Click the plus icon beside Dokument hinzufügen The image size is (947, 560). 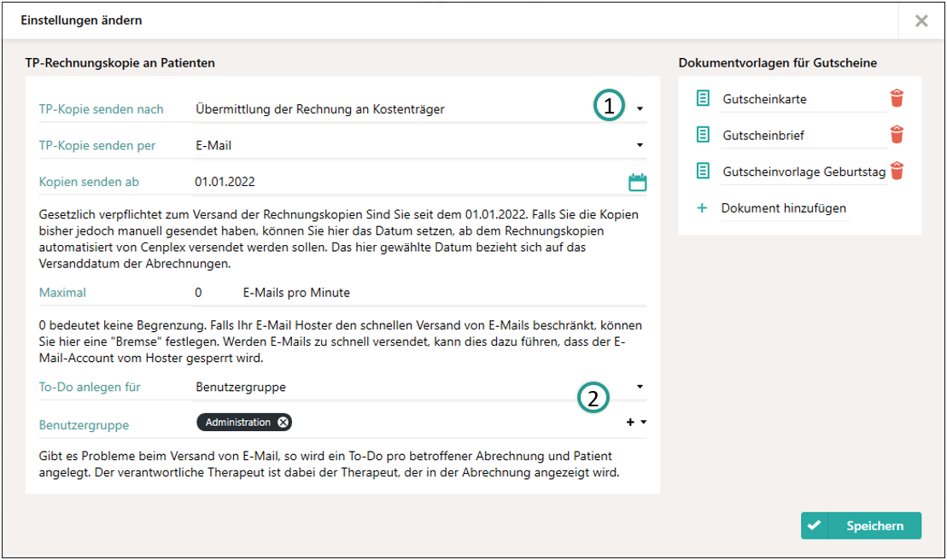[x=702, y=208]
